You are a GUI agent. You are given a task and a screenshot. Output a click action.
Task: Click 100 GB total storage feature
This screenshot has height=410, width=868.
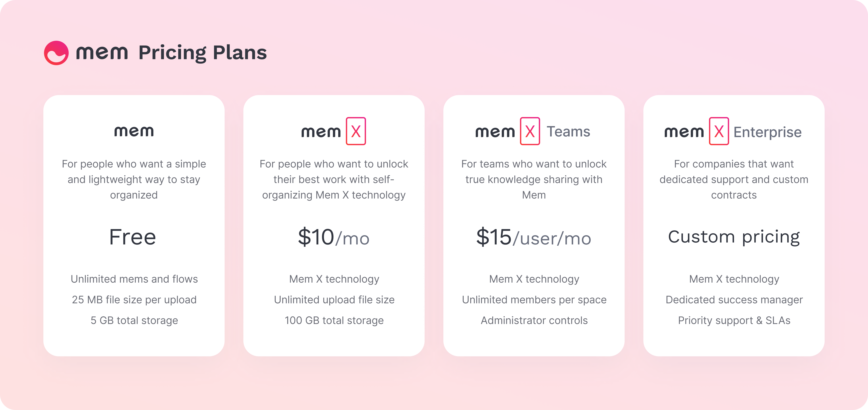click(334, 320)
